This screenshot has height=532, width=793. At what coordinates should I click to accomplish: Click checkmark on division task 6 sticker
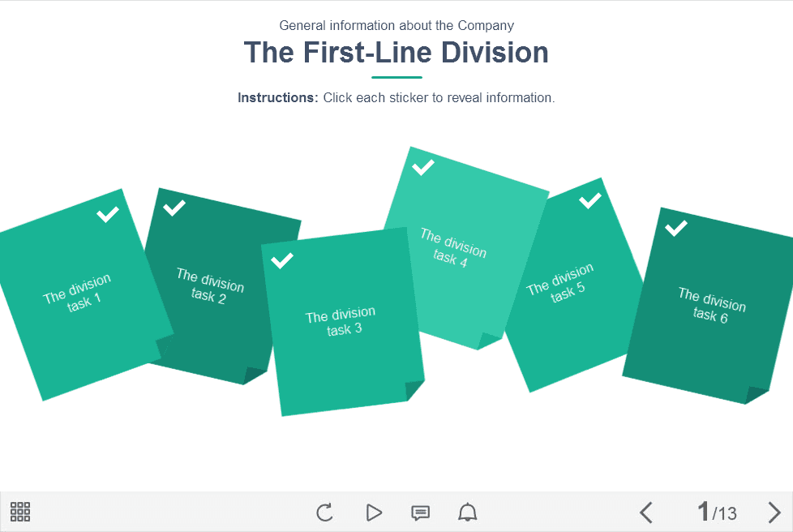(x=676, y=228)
